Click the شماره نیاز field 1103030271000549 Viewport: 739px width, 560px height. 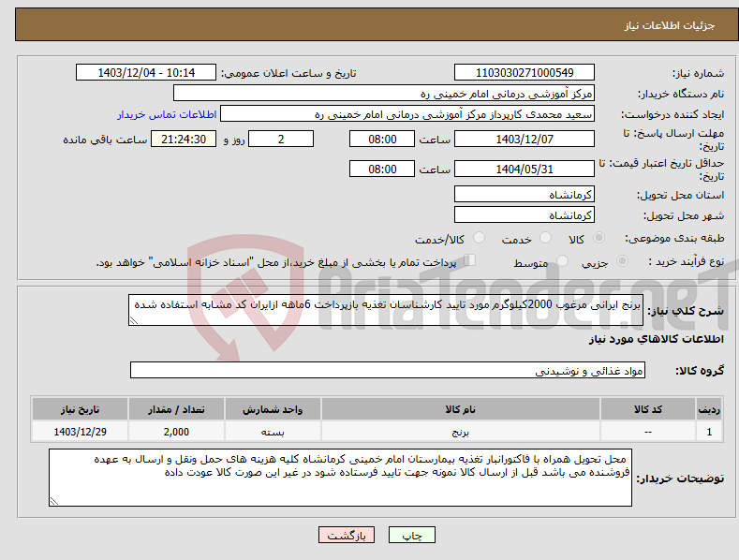pyautogui.click(x=525, y=73)
